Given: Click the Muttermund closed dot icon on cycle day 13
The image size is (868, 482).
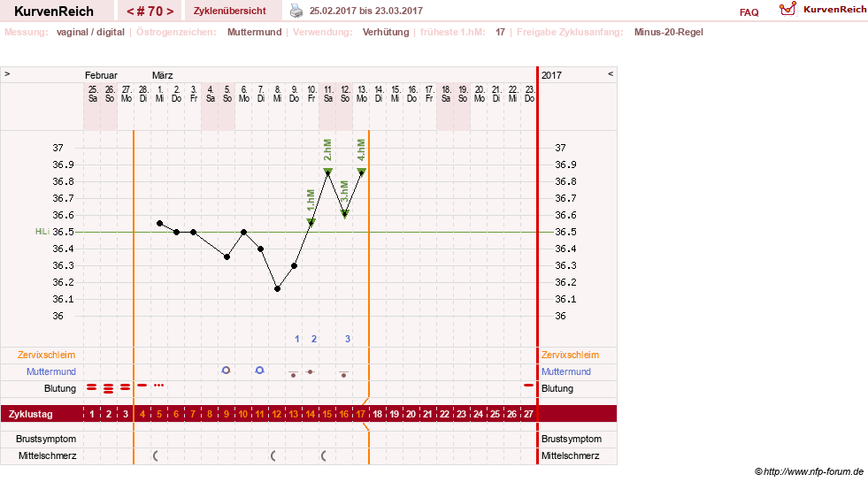Looking at the screenshot, I should (294, 374).
